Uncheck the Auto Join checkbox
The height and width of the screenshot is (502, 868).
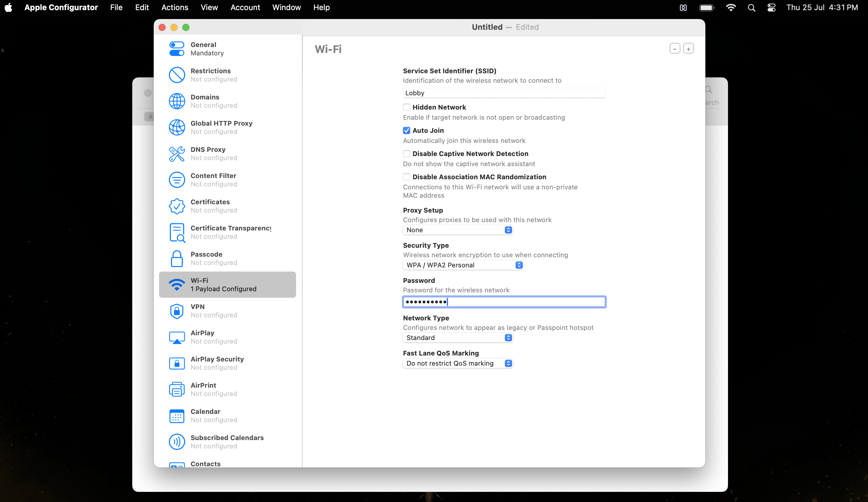406,130
